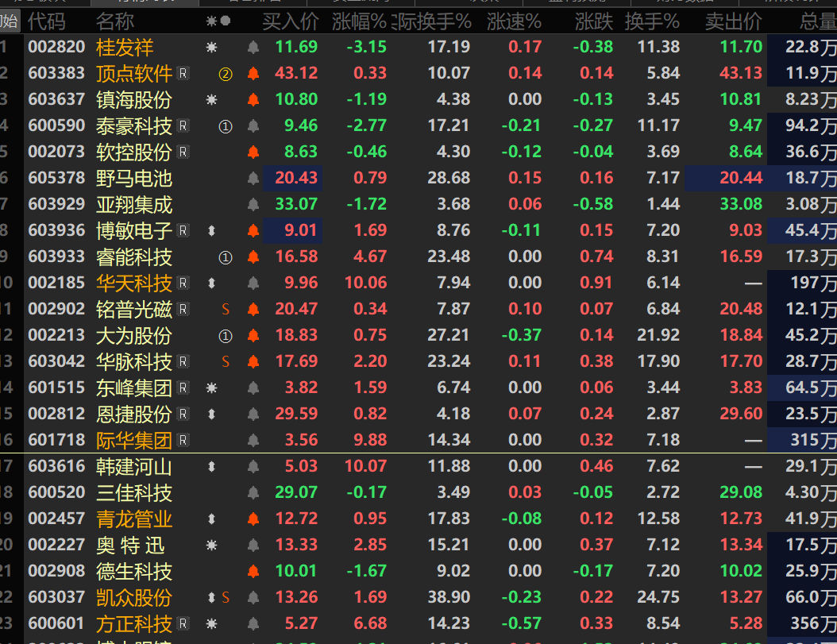Click the orange bell for 铭普光磁

click(253, 309)
